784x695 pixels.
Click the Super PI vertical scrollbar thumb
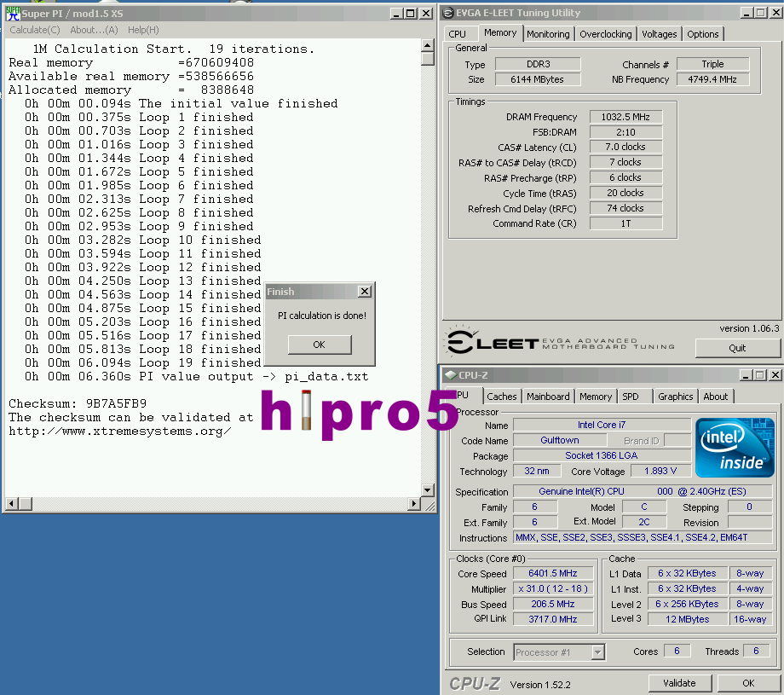click(428, 59)
